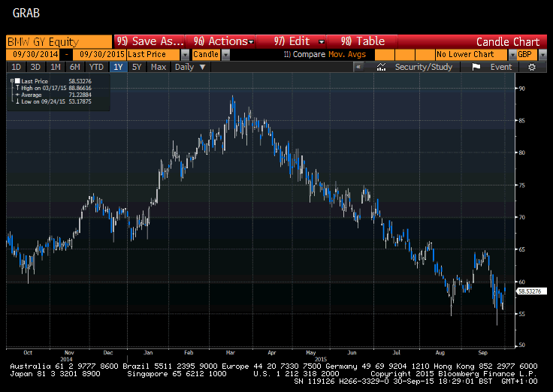Click the Candle chart type box
Viewport: 553px width, 392px height.
(206, 55)
